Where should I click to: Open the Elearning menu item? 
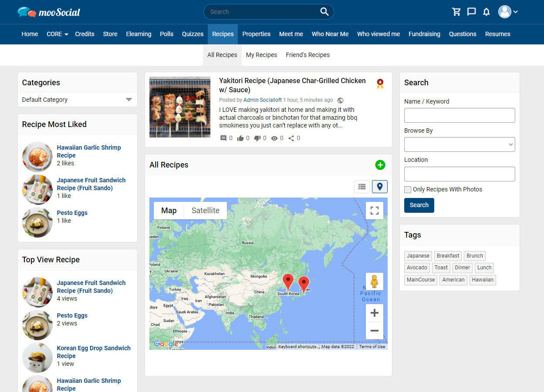[139, 34]
